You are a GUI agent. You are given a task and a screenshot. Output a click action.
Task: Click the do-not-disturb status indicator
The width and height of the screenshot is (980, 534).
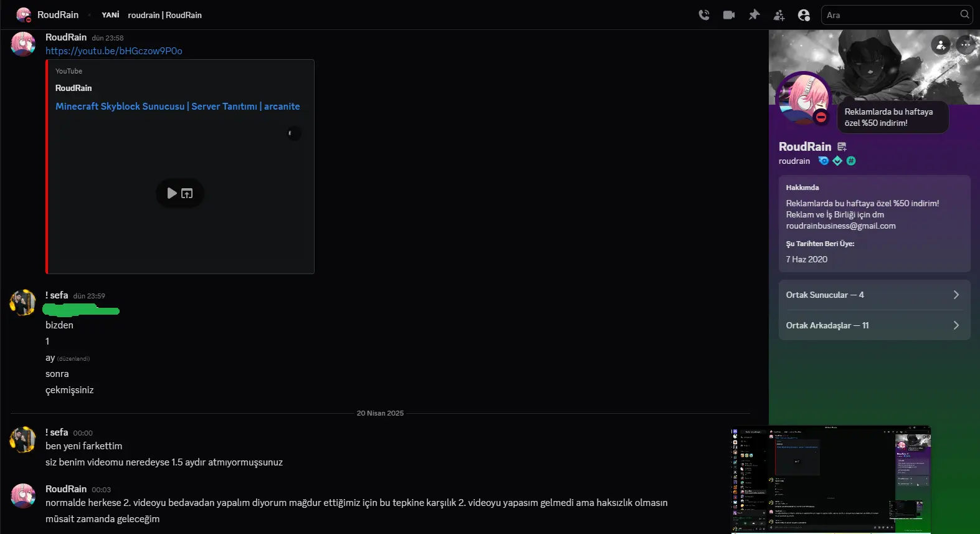click(821, 117)
